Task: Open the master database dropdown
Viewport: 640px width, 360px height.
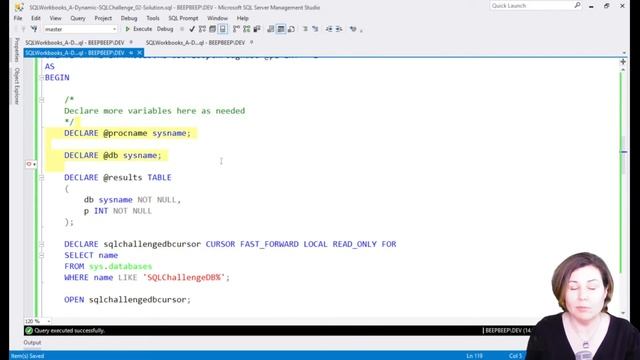Action: (x=81, y=29)
